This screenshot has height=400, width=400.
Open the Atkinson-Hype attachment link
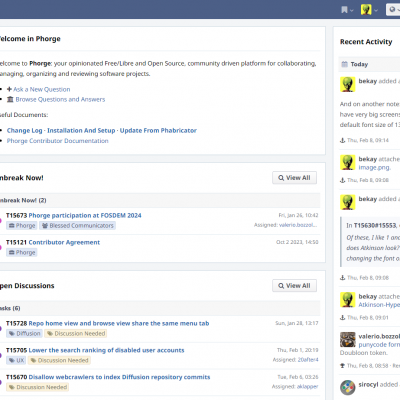click(379, 305)
